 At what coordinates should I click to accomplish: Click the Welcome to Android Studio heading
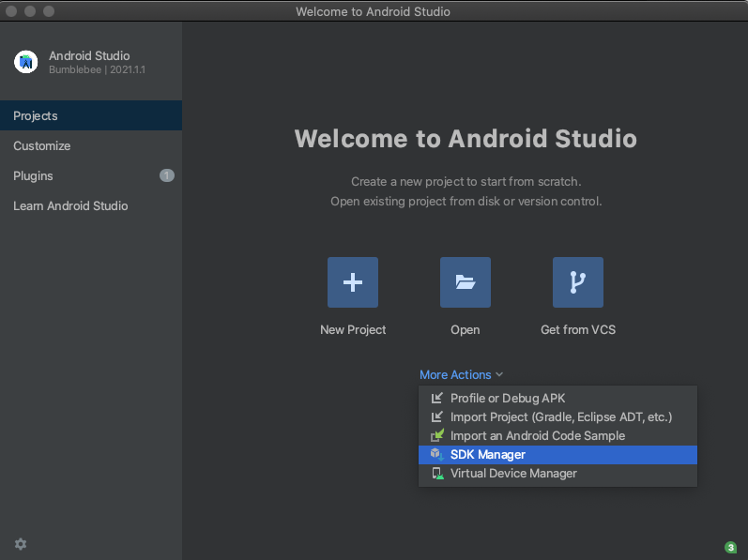466,138
